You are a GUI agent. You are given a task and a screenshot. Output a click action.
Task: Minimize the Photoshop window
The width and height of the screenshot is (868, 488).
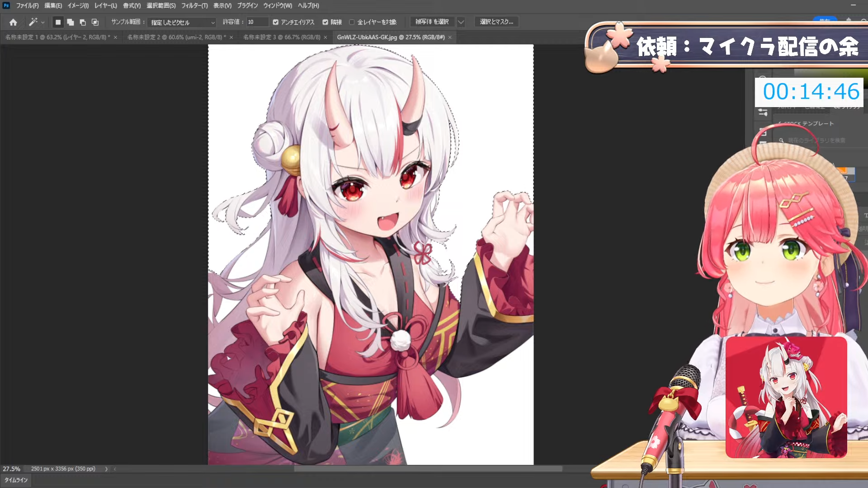click(x=853, y=5)
